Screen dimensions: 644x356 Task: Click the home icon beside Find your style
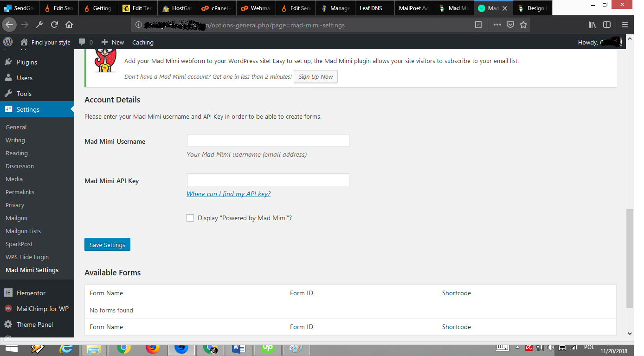(x=24, y=42)
